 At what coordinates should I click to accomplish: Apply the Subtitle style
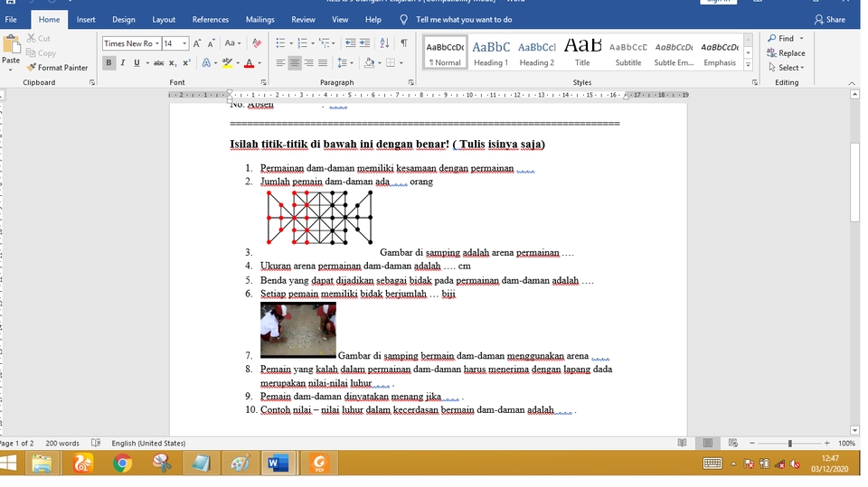click(x=628, y=53)
